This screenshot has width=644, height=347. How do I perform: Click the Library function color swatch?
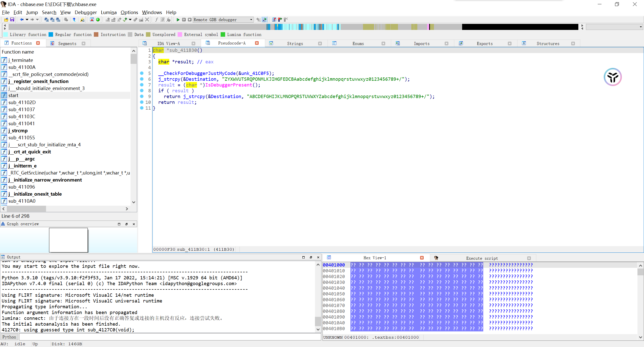[5, 34]
